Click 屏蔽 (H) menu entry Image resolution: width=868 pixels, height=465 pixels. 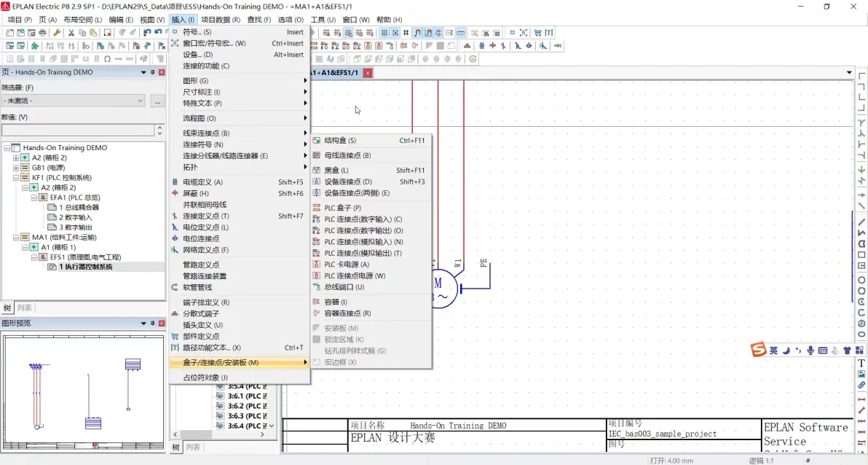(240, 193)
